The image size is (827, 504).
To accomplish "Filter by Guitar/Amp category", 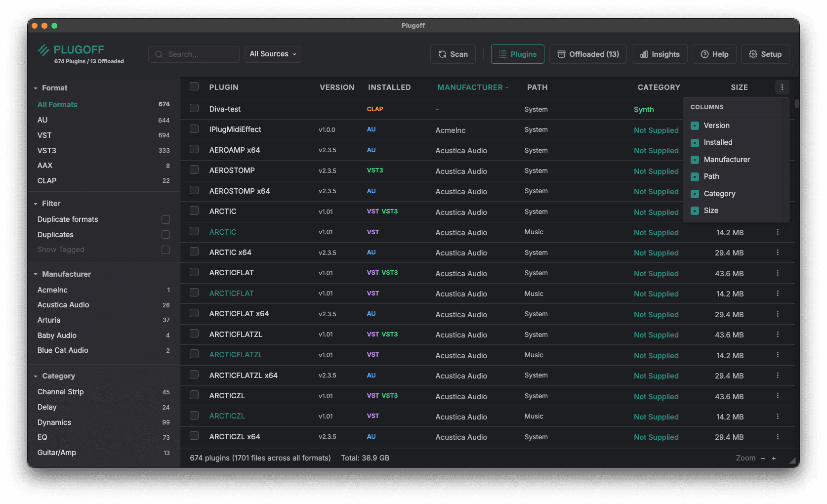I will click(x=103, y=453).
